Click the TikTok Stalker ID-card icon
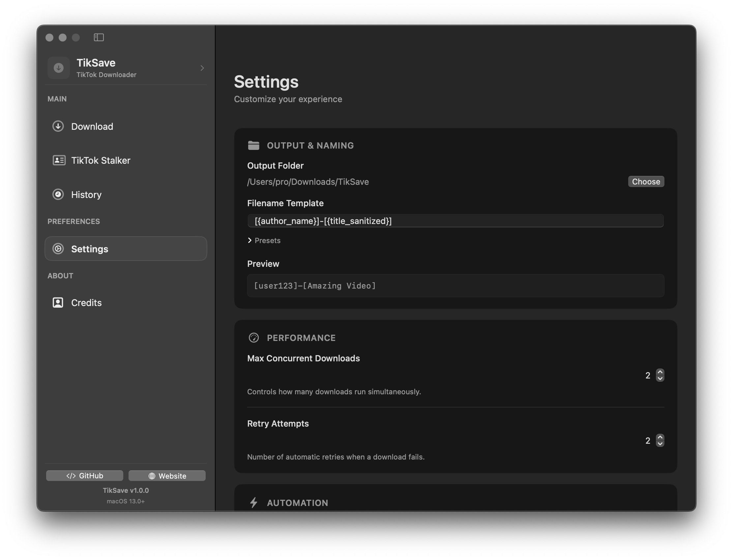This screenshot has height=560, width=733. (59, 160)
